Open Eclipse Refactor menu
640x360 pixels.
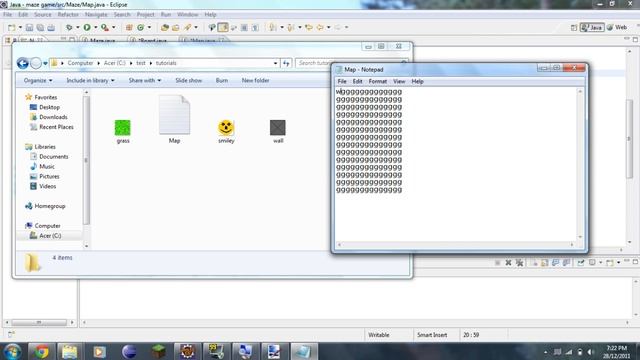[68, 15]
